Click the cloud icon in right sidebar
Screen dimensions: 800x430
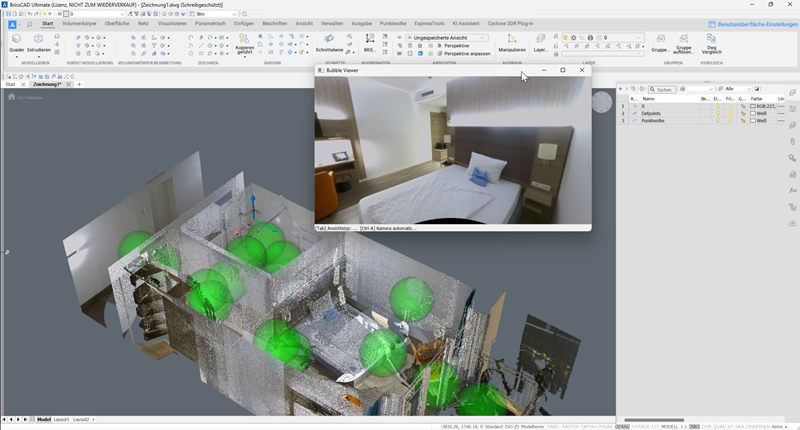click(x=792, y=223)
